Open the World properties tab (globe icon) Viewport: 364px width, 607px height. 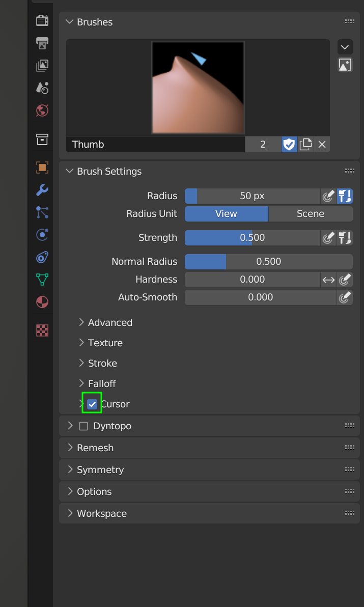tap(42, 110)
